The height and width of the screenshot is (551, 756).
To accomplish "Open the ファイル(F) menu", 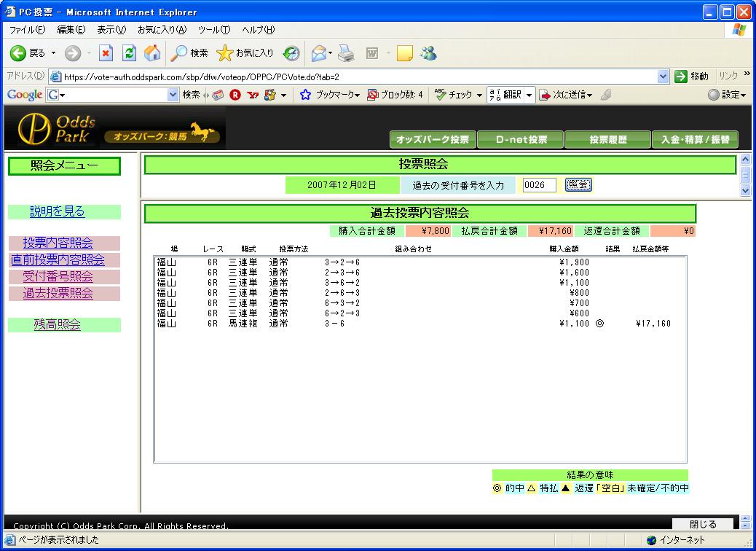I will click(28, 30).
